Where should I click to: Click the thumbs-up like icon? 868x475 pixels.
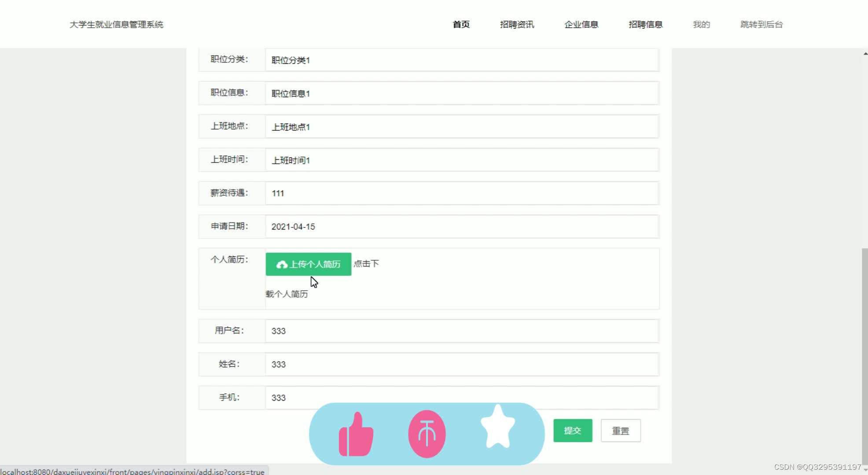pos(356,434)
